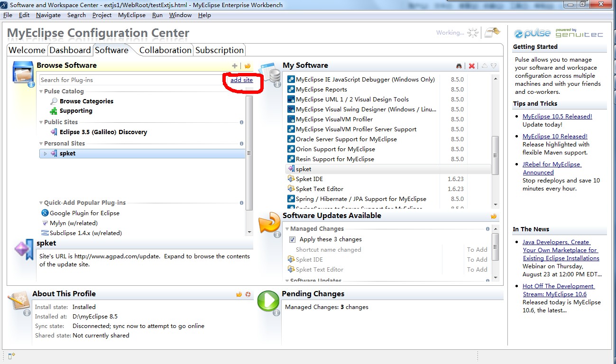Viewport: 616px width, 364px height.
Task: Uncheck the Apply these 3 changes checkbox
Action: [292, 239]
